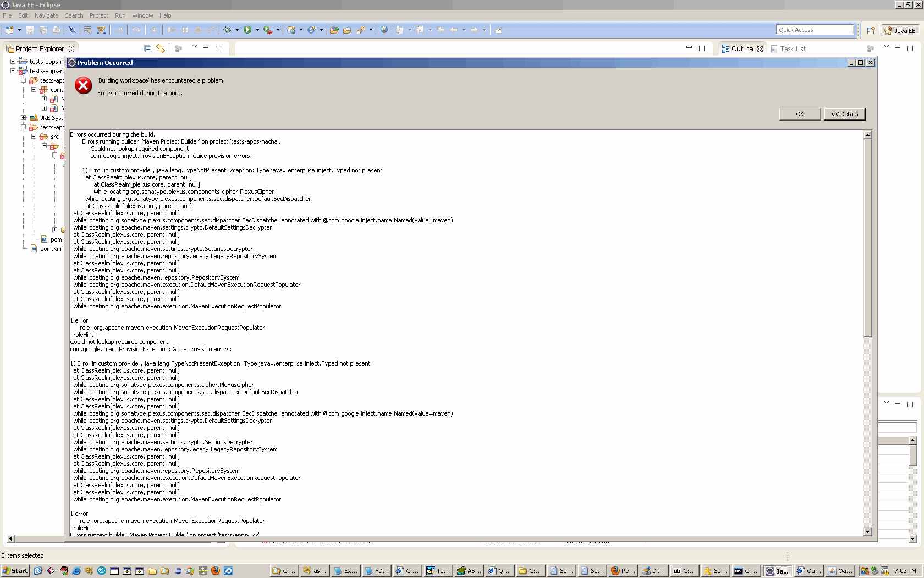
Task: Click the Internet Explorer icon in the quick launch
Action: (76, 571)
